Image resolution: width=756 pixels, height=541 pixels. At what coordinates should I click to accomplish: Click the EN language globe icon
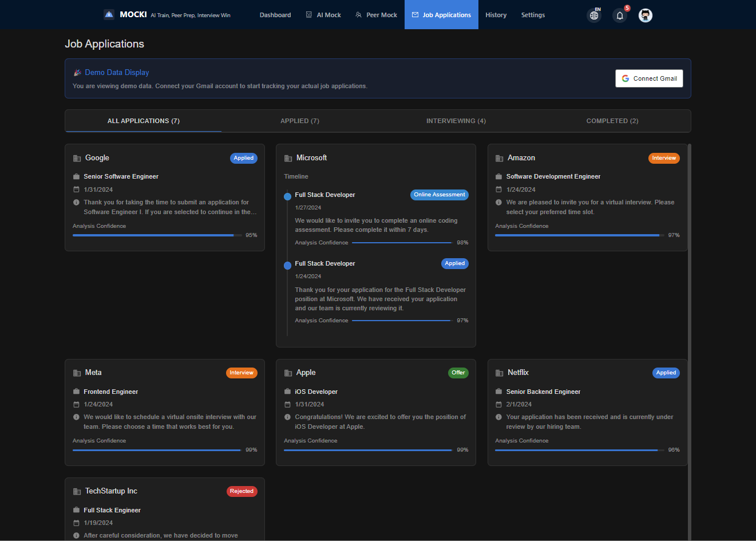click(594, 14)
